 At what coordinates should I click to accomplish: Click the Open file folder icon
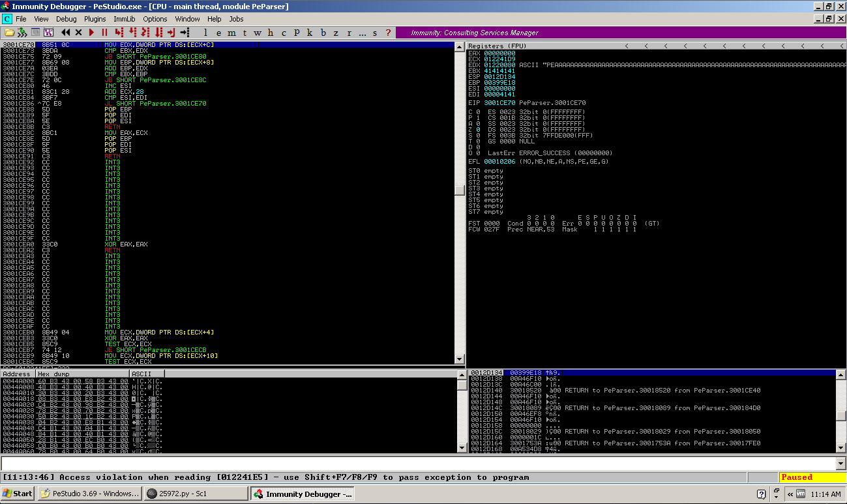[x=9, y=33]
